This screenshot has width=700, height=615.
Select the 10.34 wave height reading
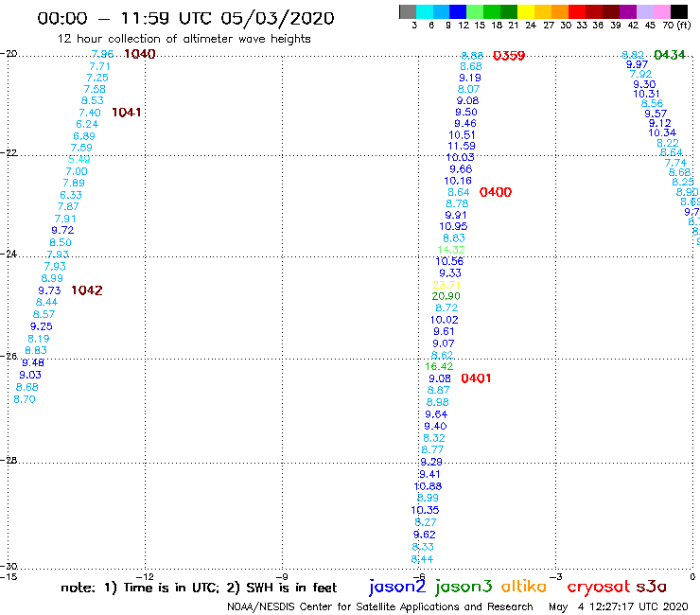(662, 133)
